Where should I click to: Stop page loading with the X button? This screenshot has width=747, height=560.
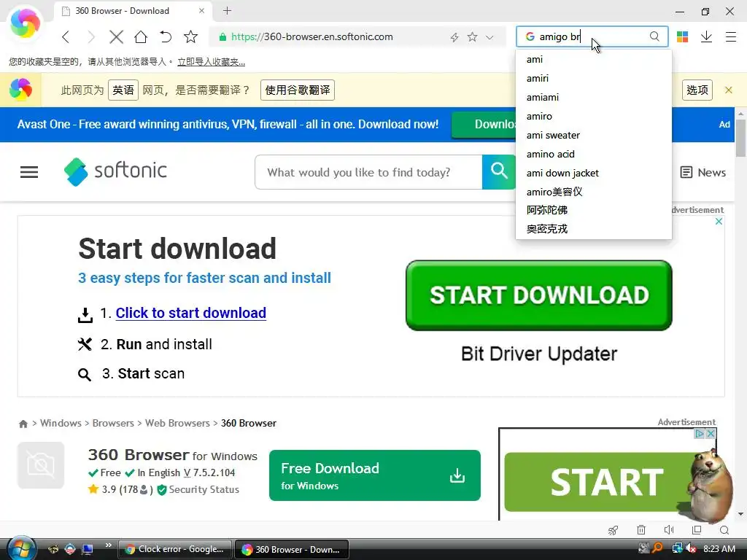(116, 36)
